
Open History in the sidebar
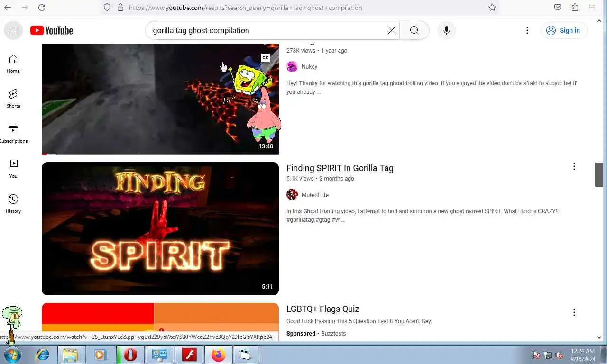click(13, 204)
